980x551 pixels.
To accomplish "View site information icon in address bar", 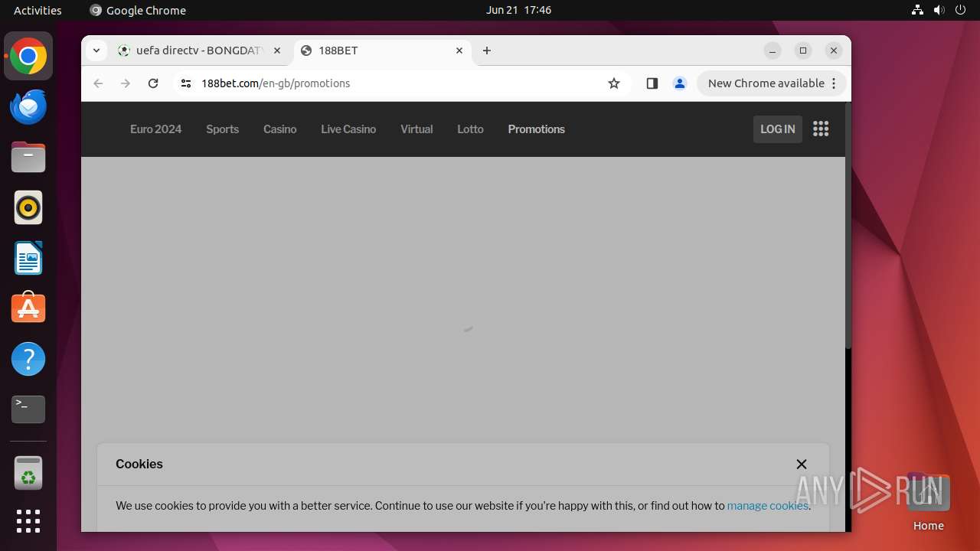I will coord(186,83).
